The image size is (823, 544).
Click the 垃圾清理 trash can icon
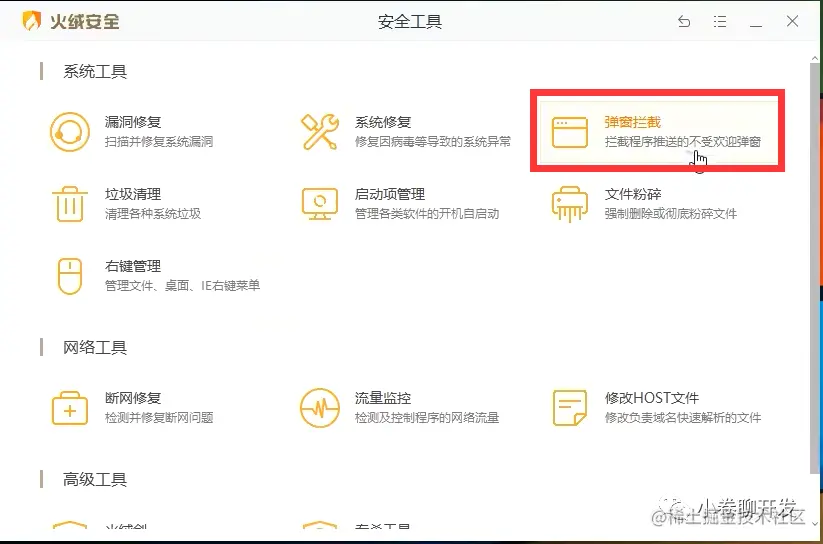click(x=70, y=204)
